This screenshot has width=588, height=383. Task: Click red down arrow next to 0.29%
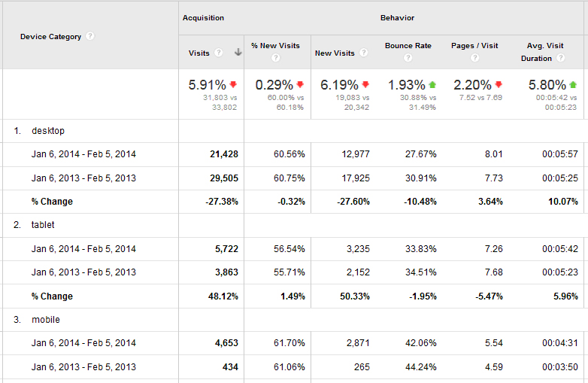click(300, 85)
